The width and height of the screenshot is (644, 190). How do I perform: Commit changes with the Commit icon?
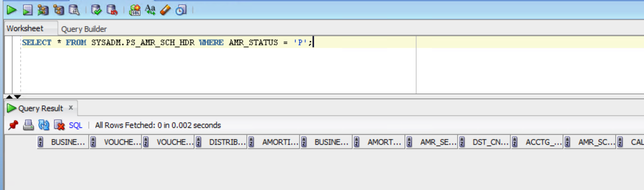click(96, 10)
